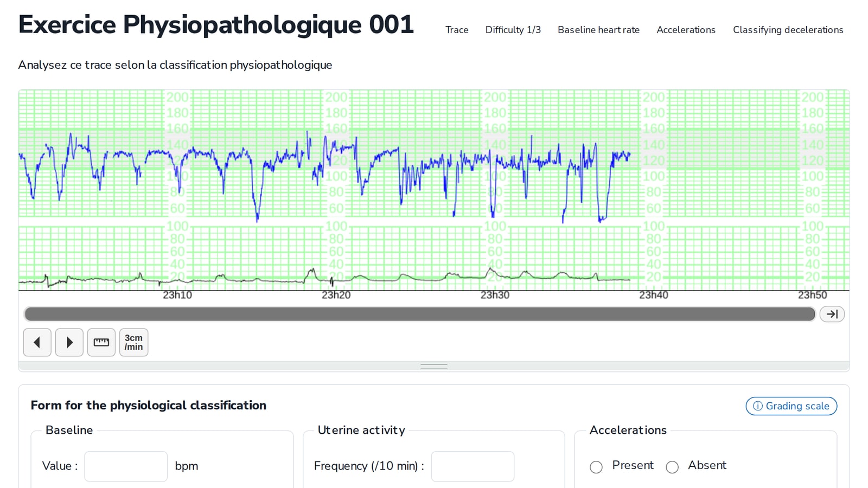This screenshot has width=868, height=488.
Task: Click the Uterine activity group label
Action: [x=361, y=430]
